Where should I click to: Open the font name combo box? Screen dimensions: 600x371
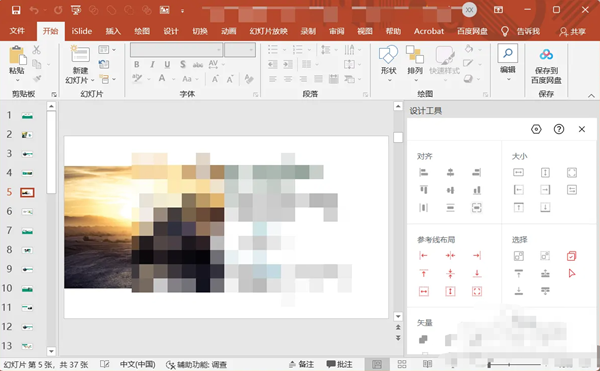(x=176, y=50)
